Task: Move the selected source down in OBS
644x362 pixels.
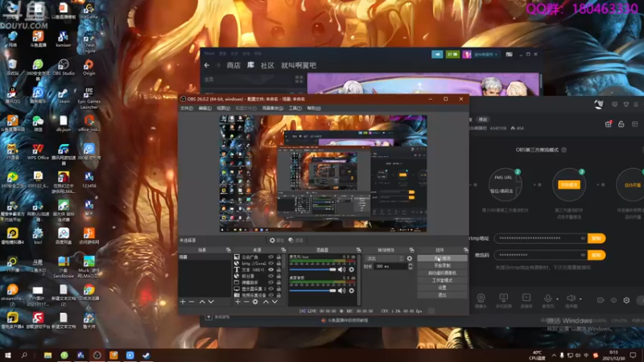Action: tap(275, 302)
